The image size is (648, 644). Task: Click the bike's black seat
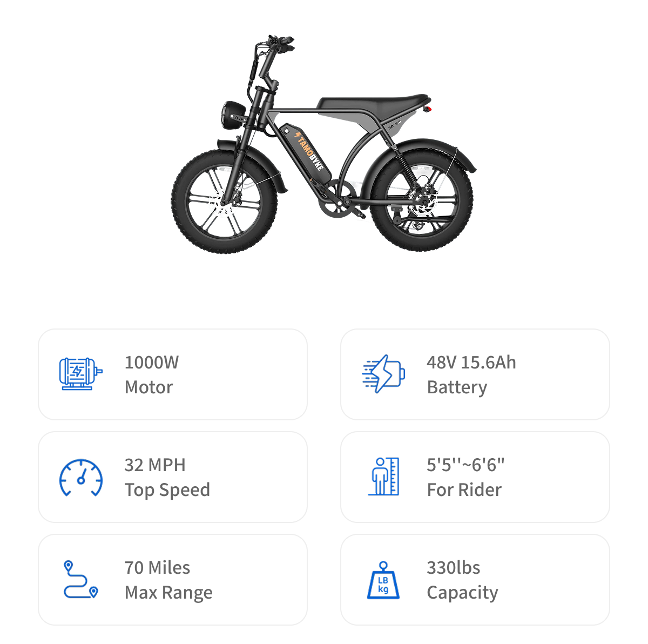pos(373,102)
